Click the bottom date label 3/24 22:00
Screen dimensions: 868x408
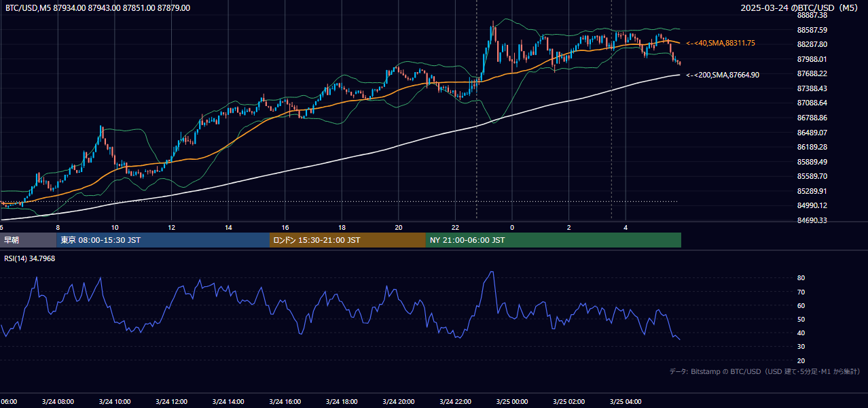(x=455, y=402)
